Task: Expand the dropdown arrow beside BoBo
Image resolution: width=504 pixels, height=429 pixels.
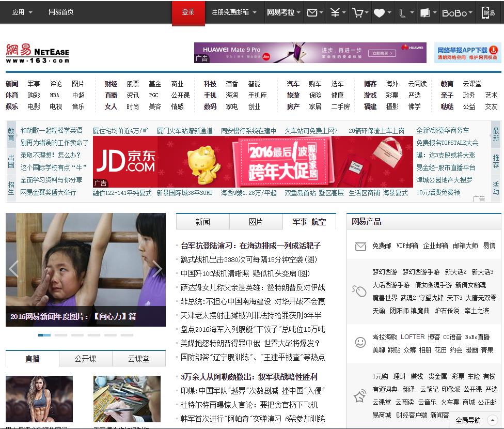Action: [x=470, y=12]
